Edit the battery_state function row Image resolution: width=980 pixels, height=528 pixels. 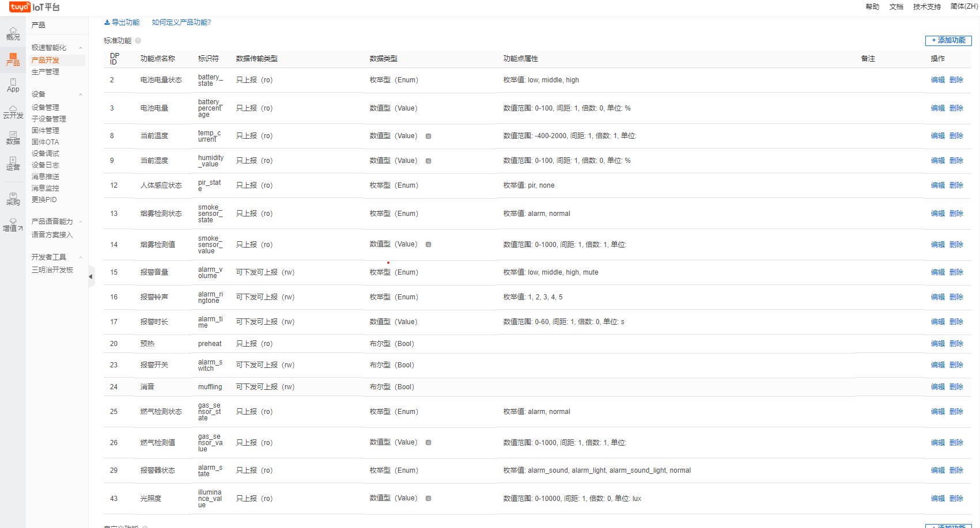(937, 80)
